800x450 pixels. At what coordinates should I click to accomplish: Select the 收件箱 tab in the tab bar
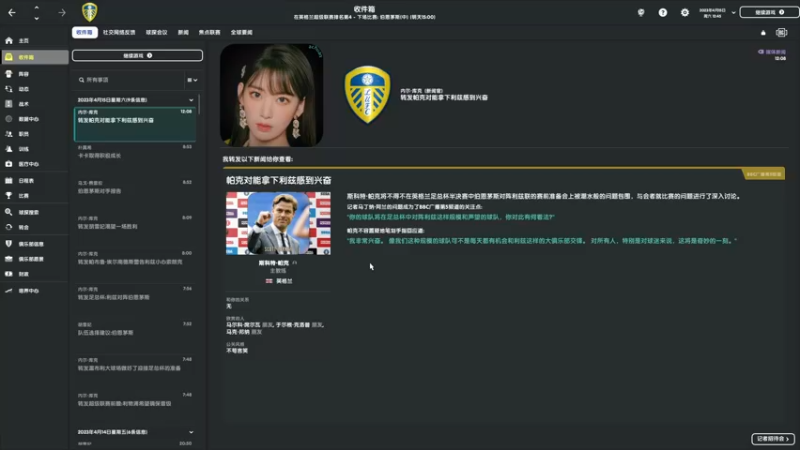point(85,32)
